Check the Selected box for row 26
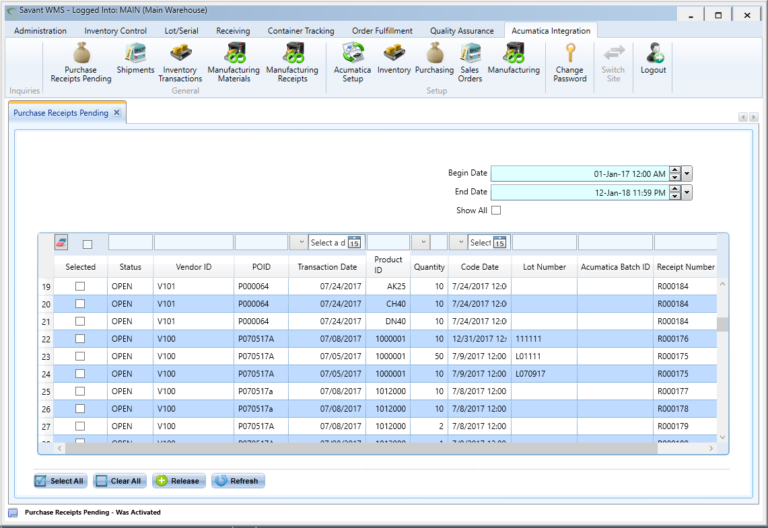 80,408
